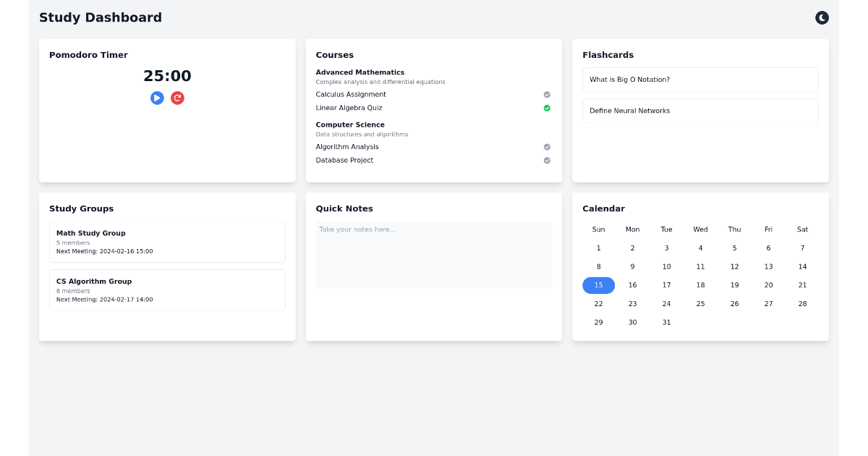Toggle the Algorithm Analysis status circle
Viewport: 868px width, 456px height.
[x=547, y=147]
